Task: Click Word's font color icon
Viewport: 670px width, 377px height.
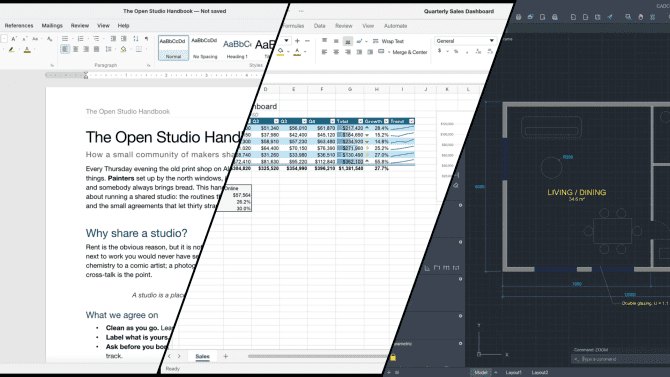Action: (27, 50)
